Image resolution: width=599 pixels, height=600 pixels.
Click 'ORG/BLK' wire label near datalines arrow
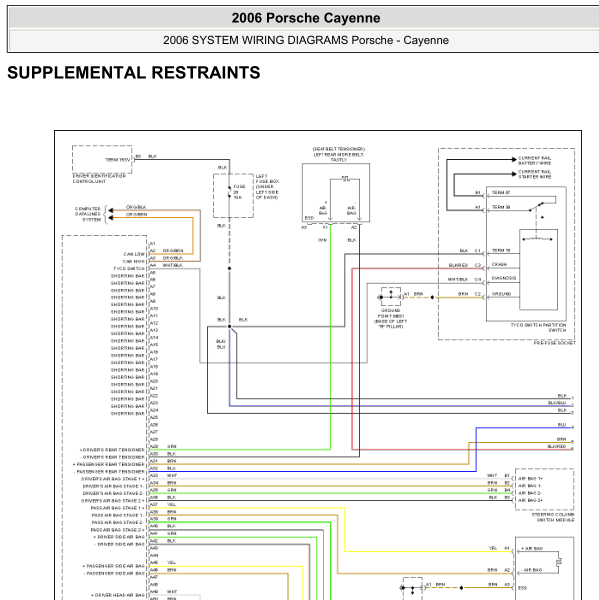tap(136, 207)
